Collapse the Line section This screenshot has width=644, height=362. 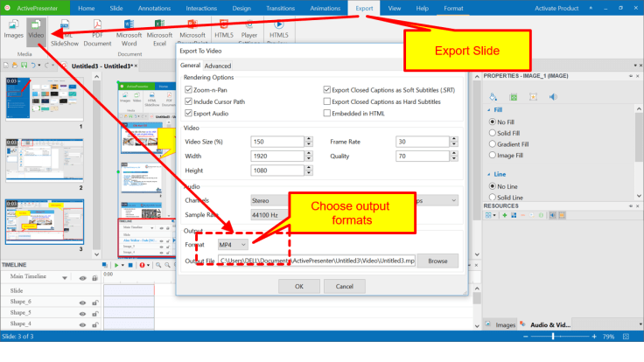489,174
